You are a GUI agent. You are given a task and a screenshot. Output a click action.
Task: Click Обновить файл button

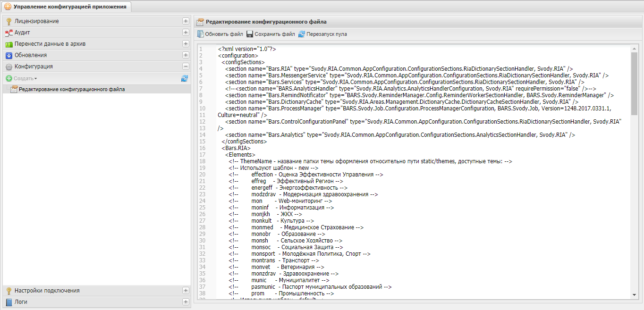click(x=220, y=34)
